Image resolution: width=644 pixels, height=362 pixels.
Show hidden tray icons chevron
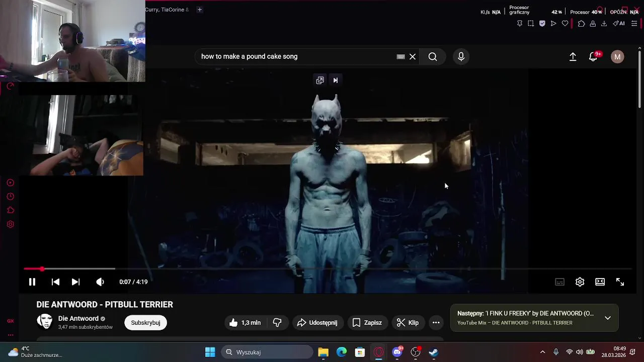[542, 352]
